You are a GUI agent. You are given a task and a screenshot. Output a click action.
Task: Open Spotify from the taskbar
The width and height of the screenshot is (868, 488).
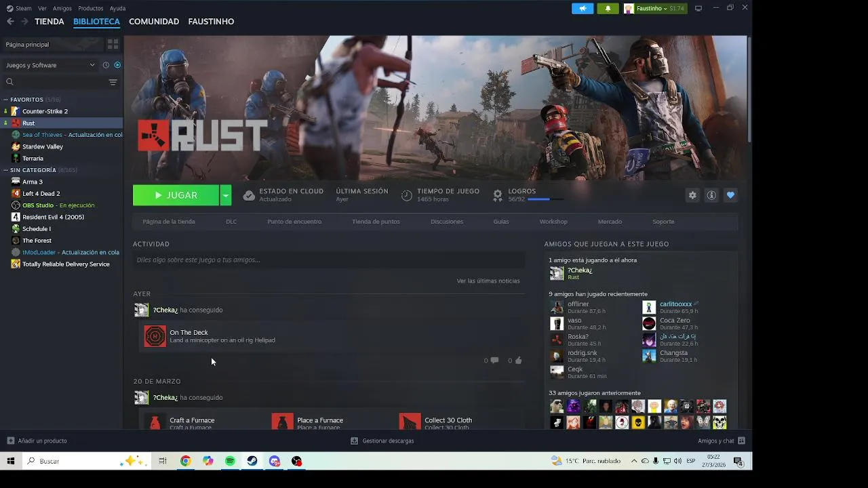(230, 461)
